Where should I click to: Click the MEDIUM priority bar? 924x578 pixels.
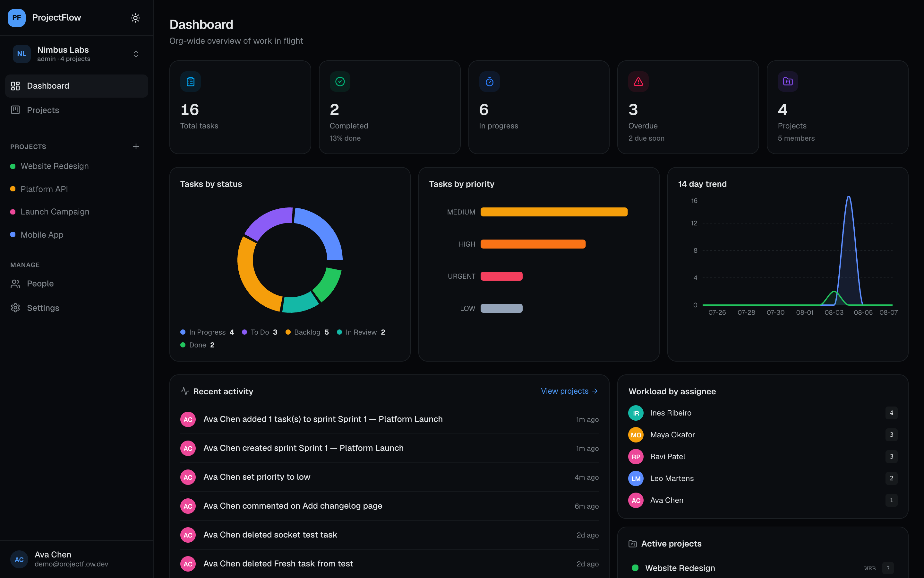pyautogui.click(x=554, y=212)
